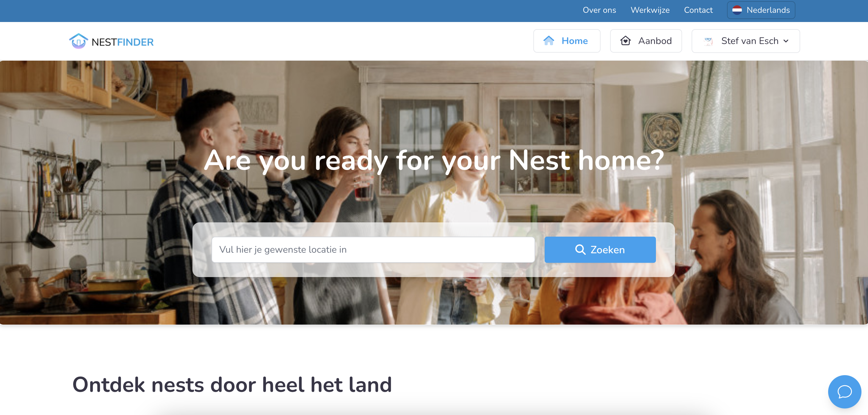The width and height of the screenshot is (868, 415).
Task: Click the magnifier icon in Zoeken
Action: (x=580, y=250)
